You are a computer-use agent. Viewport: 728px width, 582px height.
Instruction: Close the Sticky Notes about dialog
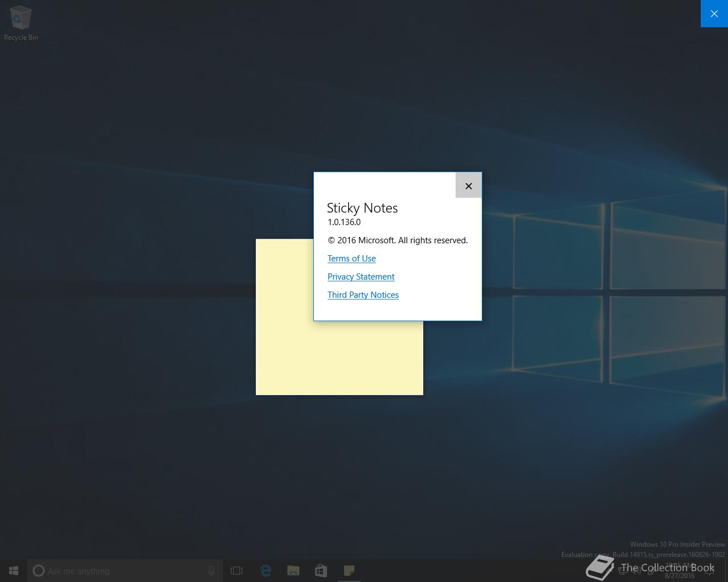pos(469,186)
